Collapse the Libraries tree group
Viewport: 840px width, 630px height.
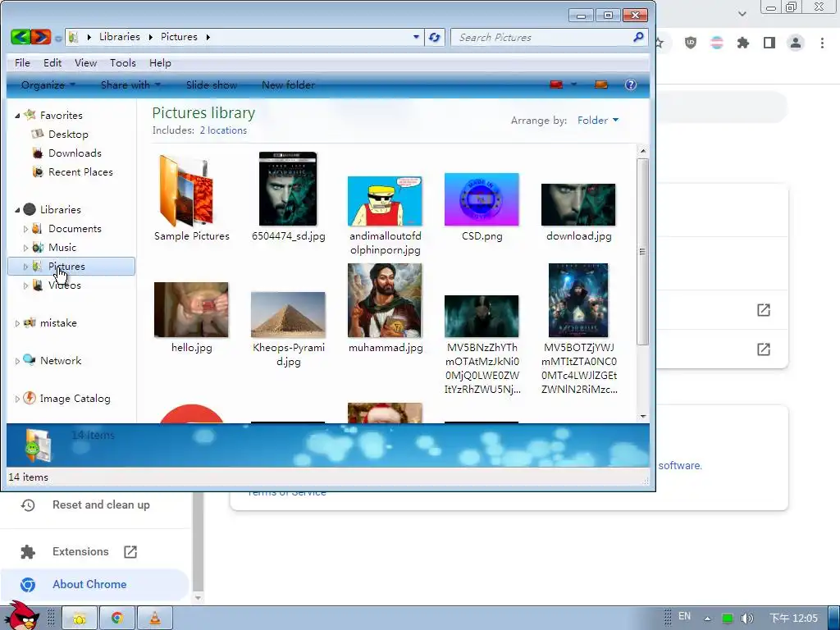click(17, 210)
